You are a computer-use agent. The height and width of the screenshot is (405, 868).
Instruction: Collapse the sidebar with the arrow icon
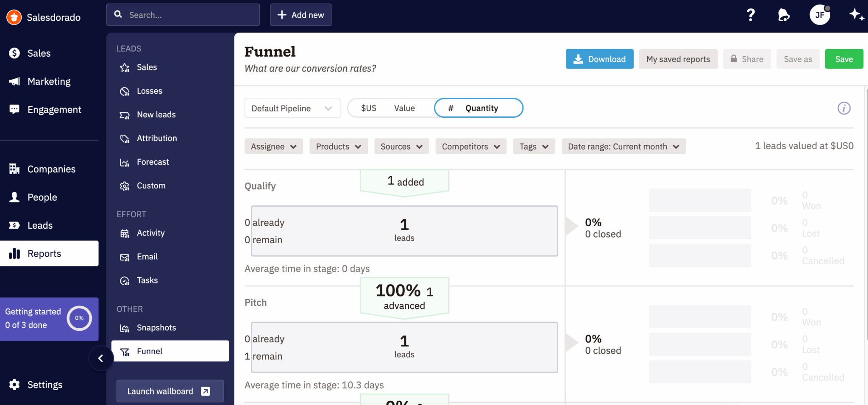[101, 358]
